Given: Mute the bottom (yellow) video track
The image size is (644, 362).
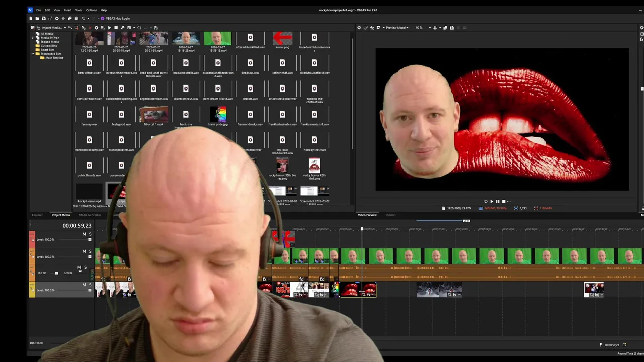Looking at the screenshot, I should pyautogui.click(x=84, y=285).
